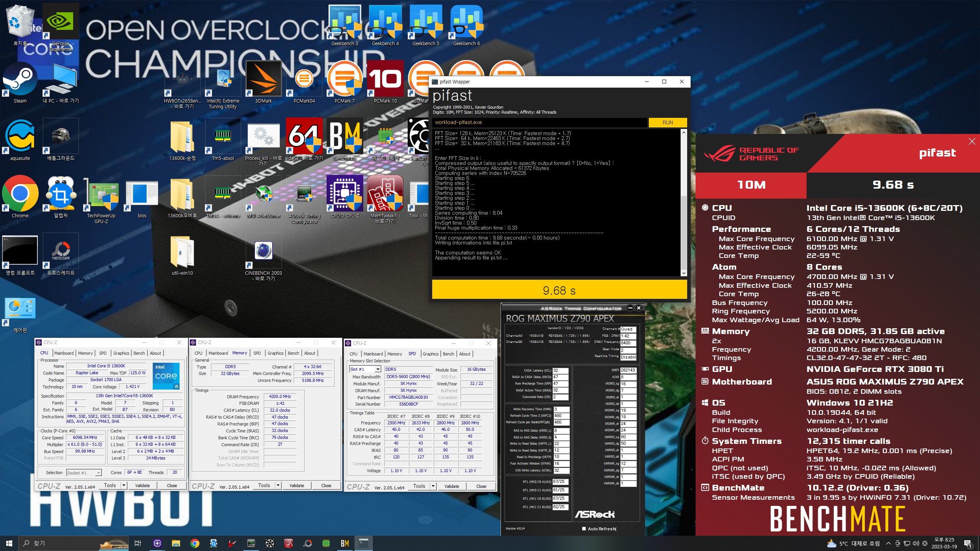Launch Geekbench 3 shortcut

[x=345, y=26]
